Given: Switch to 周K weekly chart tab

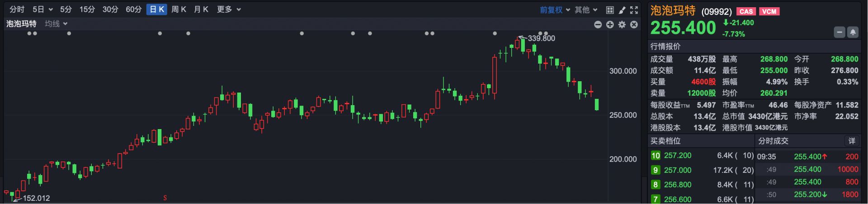Looking at the screenshot, I should (179, 9).
